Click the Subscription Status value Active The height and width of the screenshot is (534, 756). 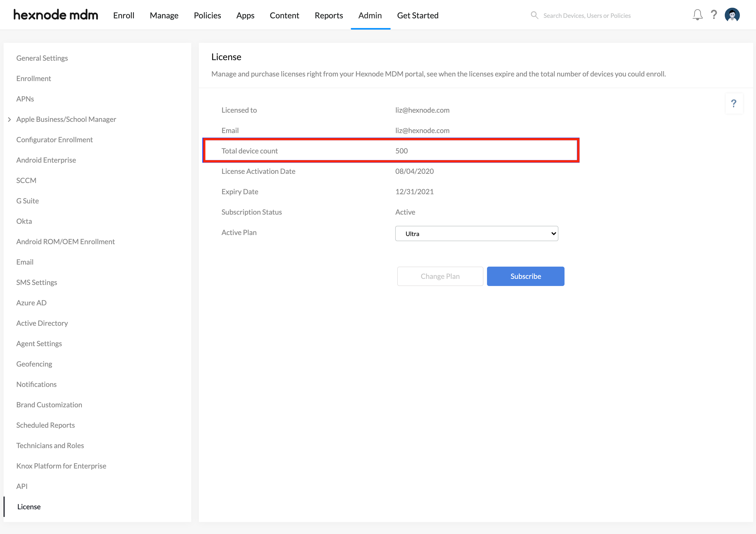click(x=405, y=212)
